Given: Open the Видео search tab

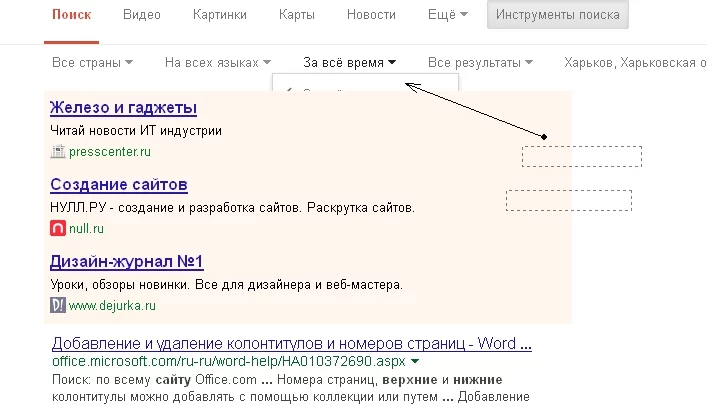Looking at the screenshot, I should tap(142, 15).
